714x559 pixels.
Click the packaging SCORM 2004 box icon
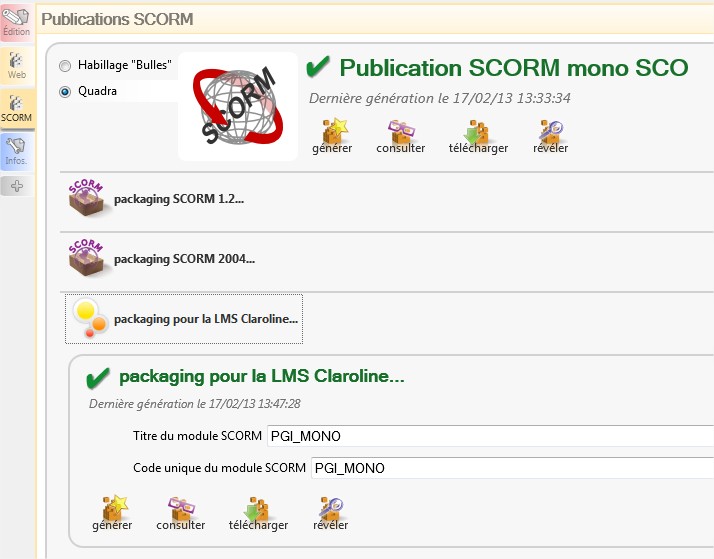[87, 258]
